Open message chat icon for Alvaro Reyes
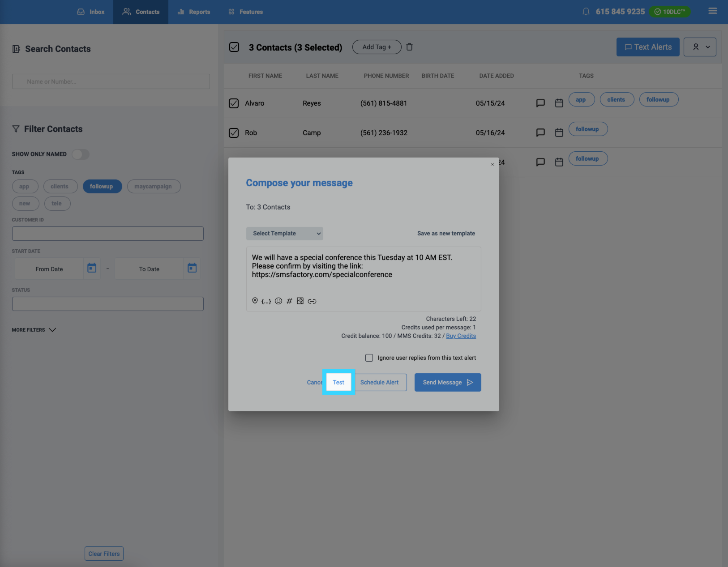The image size is (728, 567). coord(540,103)
